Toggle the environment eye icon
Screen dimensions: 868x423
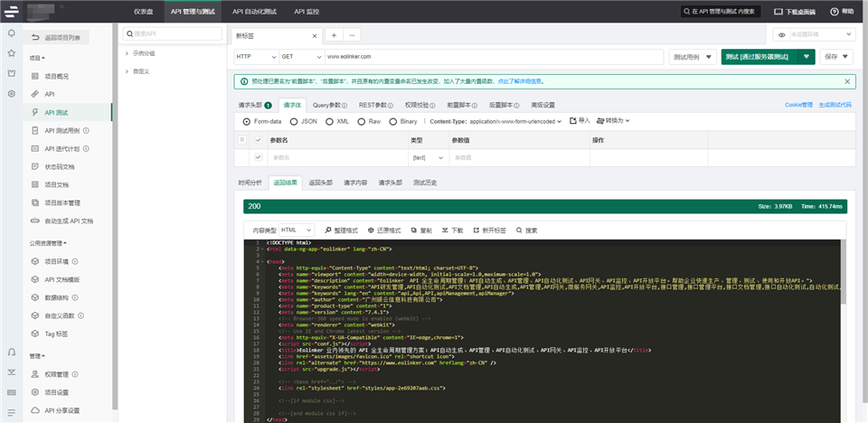pos(781,35)
